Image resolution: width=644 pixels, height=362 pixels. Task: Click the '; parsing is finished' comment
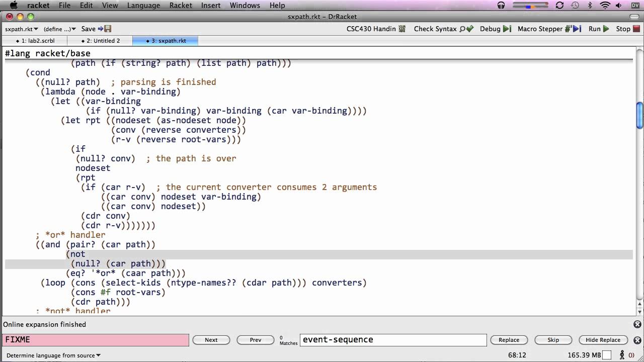[x=164, y=82]
